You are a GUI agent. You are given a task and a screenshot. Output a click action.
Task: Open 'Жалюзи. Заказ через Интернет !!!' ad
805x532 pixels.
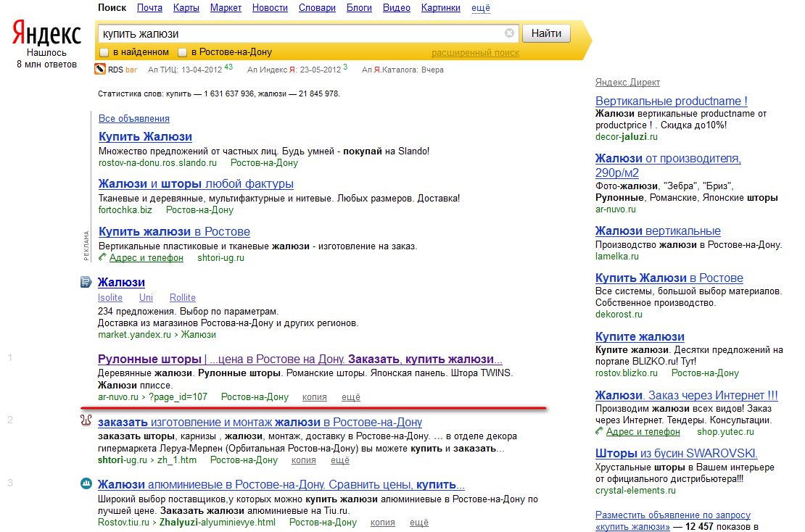pyautogui.click(x=686, y=396)
